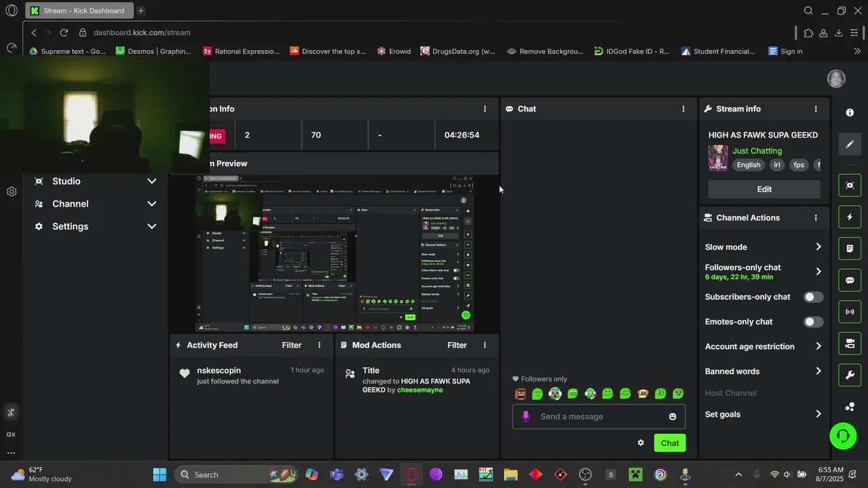The image size is (868, 488).
Task: Open Stream info panel three-dot menu
Action: pyautogui.click(x=816, y=108)
